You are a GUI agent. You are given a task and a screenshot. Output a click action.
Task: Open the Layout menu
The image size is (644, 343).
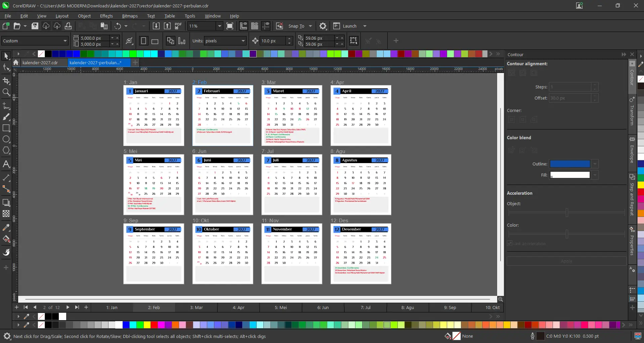pos(62,16)
